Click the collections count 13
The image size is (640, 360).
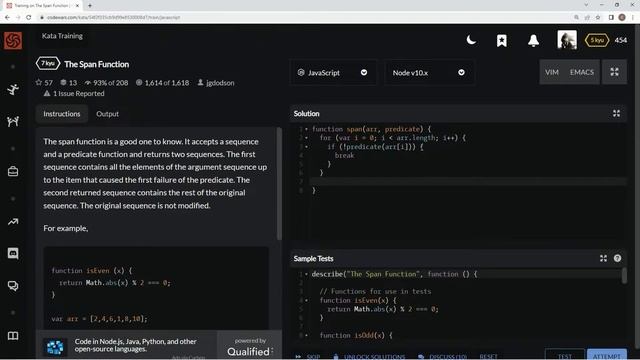tap(69, 82)
